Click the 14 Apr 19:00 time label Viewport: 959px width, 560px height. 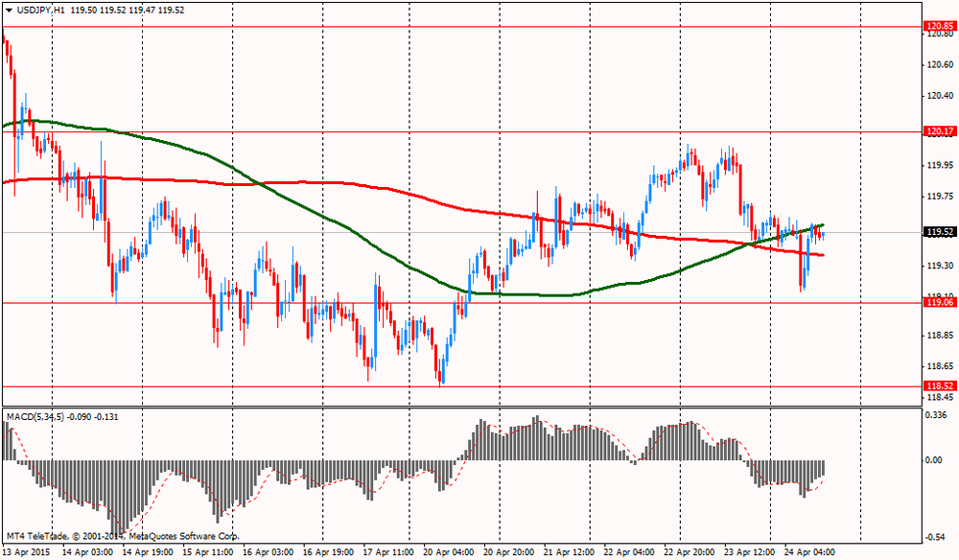[x=148, y=552]
